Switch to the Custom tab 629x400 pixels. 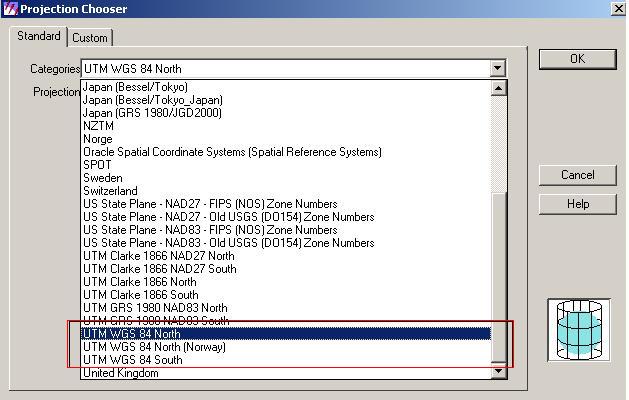(x=90, y=38)
